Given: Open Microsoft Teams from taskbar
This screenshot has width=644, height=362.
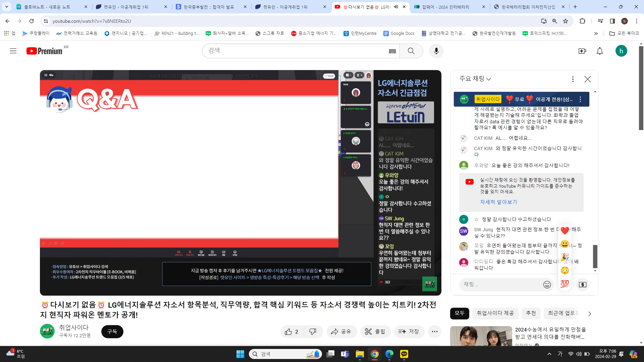Looking at the screenshot, I should click(x=345, y=354).
